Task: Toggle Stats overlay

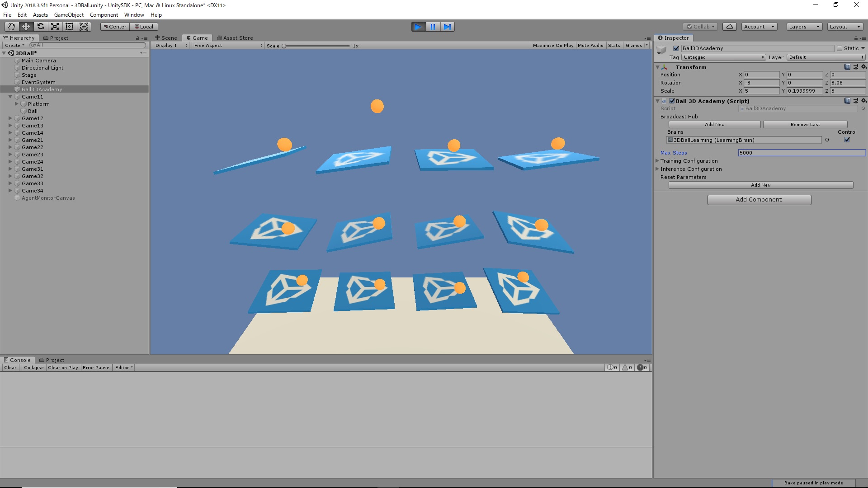Action: click(614, 46)
